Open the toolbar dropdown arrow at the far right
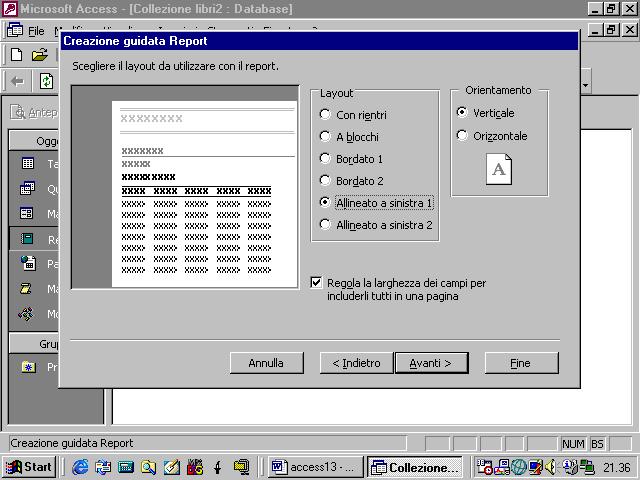 585,85
